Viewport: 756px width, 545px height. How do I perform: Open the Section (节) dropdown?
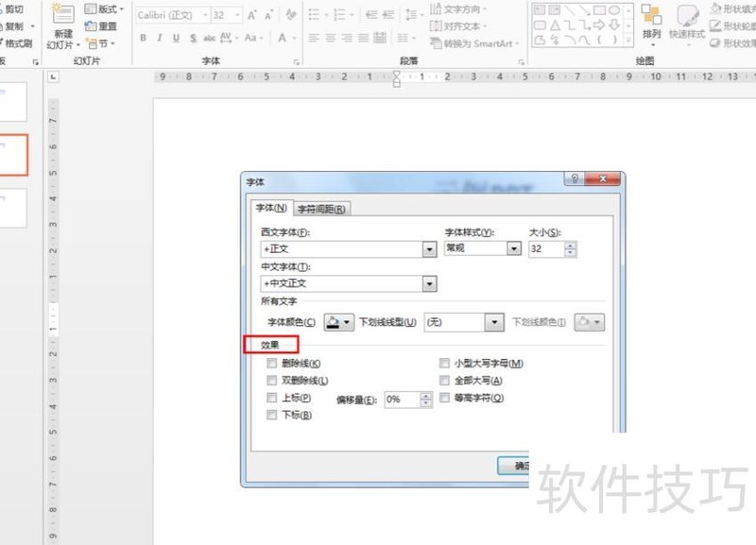click(x=101, y=43)
